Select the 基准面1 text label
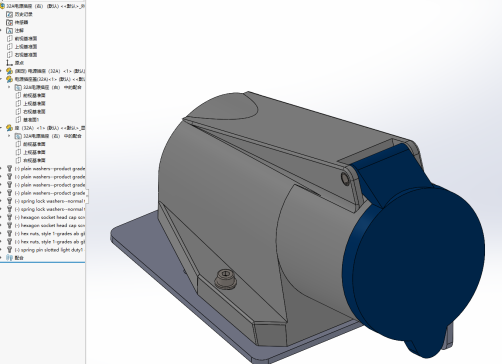502x364 pixels. 31,119
